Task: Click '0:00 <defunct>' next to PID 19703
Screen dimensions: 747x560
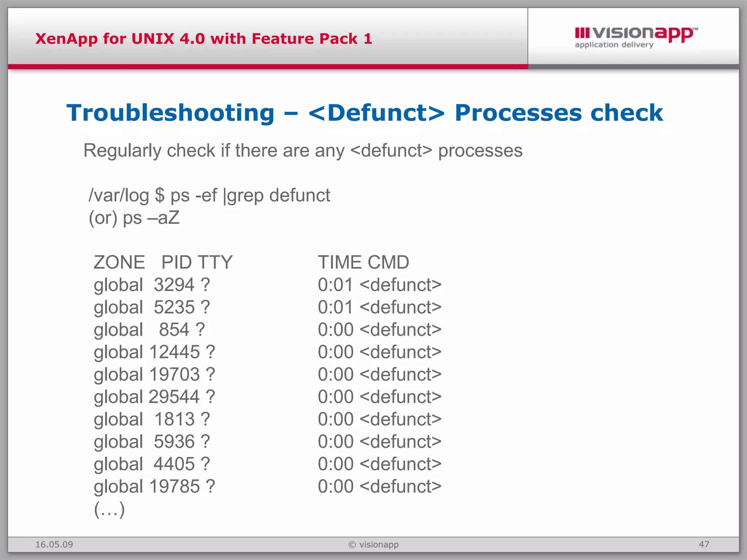Action: tap(380, 374)
